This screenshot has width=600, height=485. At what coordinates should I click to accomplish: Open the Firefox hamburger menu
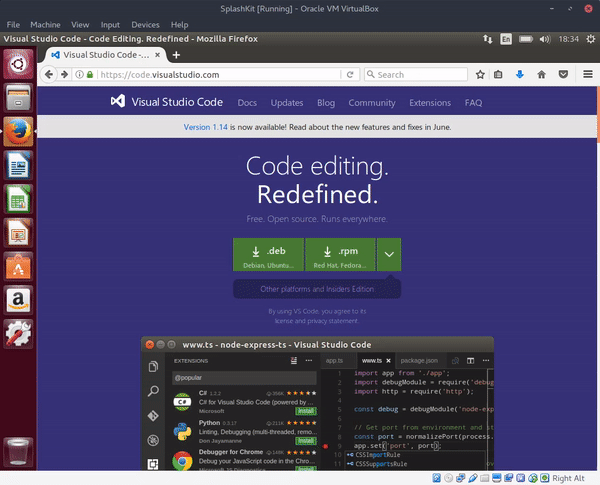pyautogui.click(x=588, y=74)
